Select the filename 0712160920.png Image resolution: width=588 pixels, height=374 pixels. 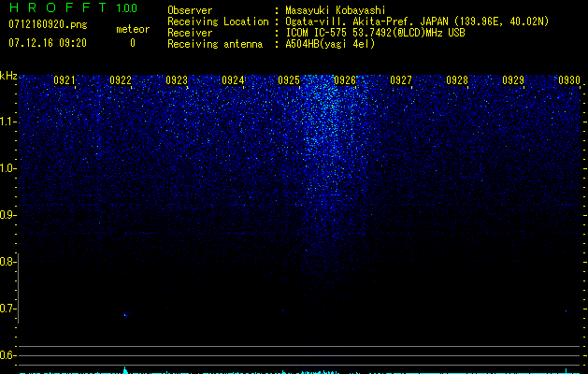[x=48, y=25]
